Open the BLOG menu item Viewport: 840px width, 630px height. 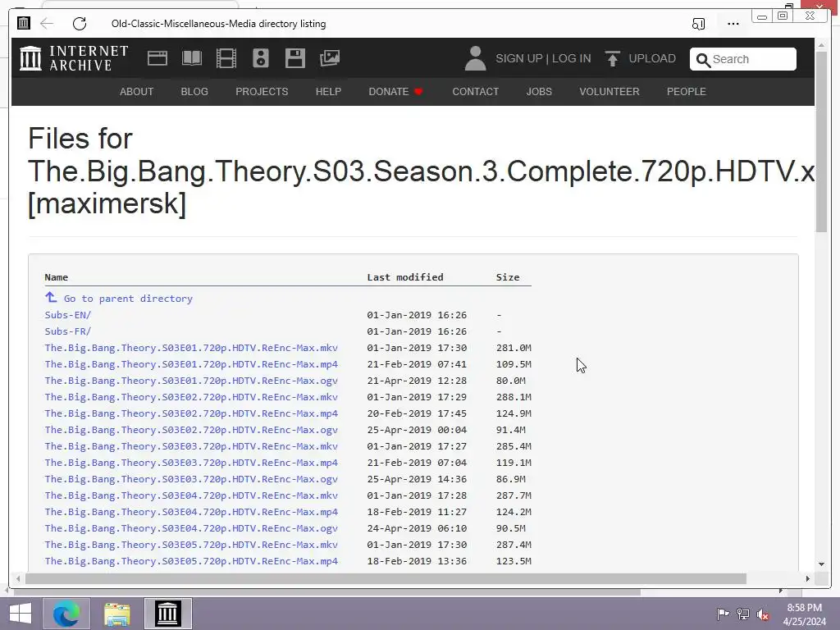click(x=194, y=92)
